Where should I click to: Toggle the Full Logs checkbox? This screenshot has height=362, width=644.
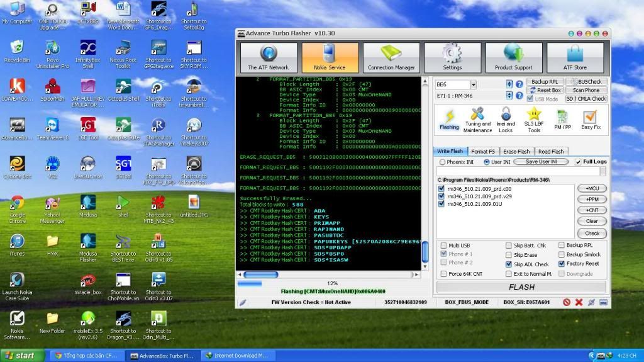tap(578, 162)
